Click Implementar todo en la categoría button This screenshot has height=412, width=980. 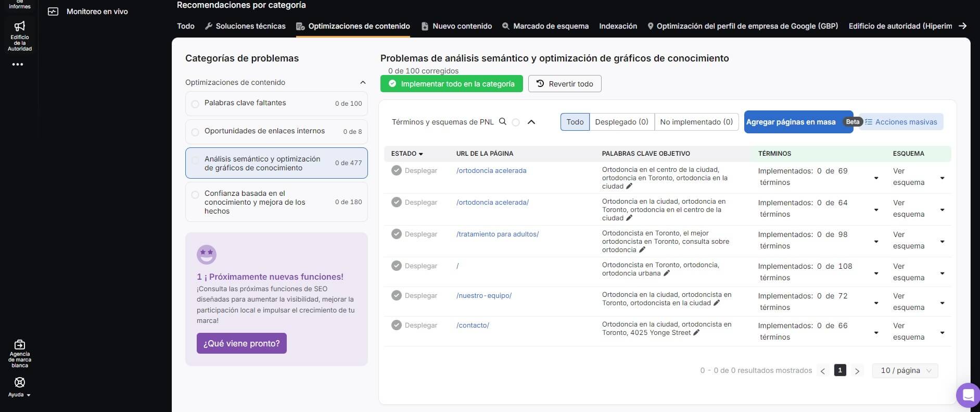pos(451,84)
